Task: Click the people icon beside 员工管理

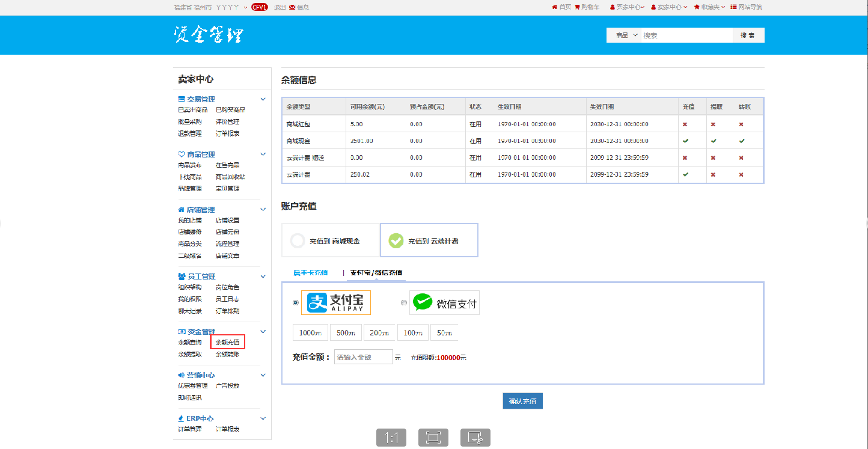Action: (182, 276)
